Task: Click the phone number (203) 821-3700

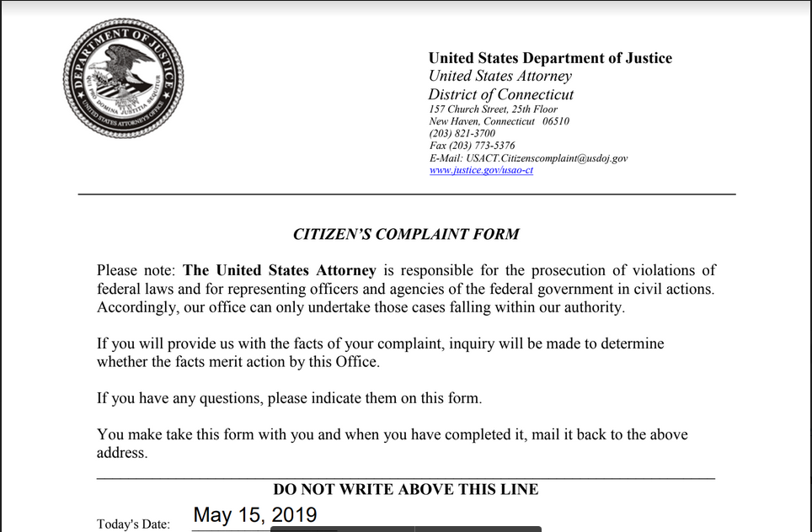Action: pyautogui.click(x=462, y=133)
